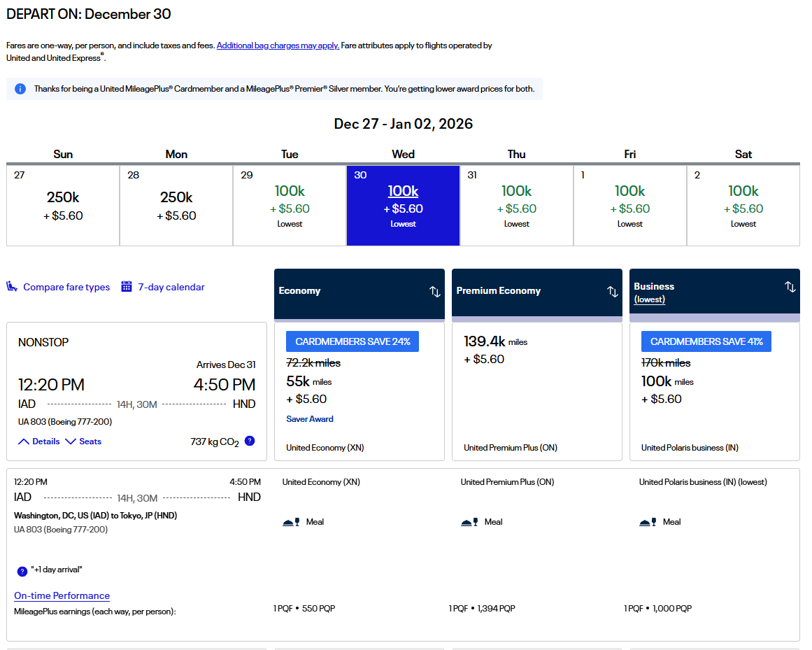Choose the Economy 55k miles fare
The height and width of the screenshot is (650, 812).
359,391
